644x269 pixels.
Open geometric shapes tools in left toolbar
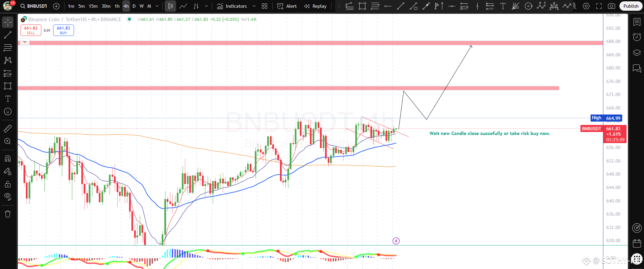point(8,86)
